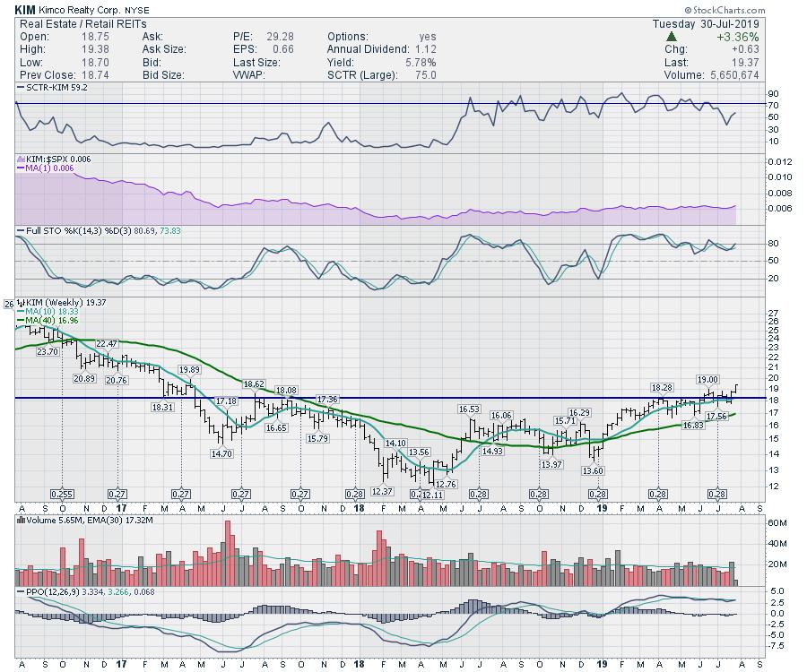Click the 18.28 peak price label
The image size is (807, 672).
662,387
